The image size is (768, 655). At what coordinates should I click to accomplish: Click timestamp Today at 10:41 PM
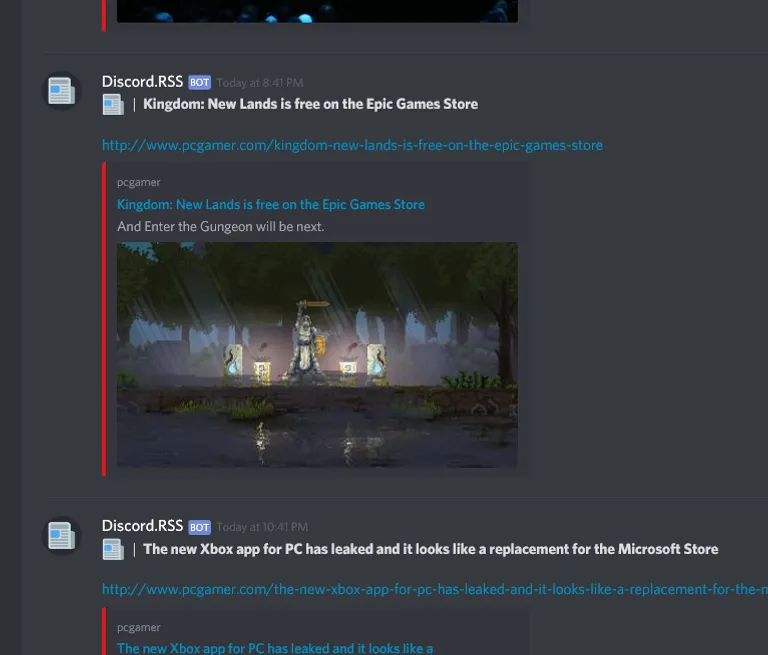tap(262, 527)
